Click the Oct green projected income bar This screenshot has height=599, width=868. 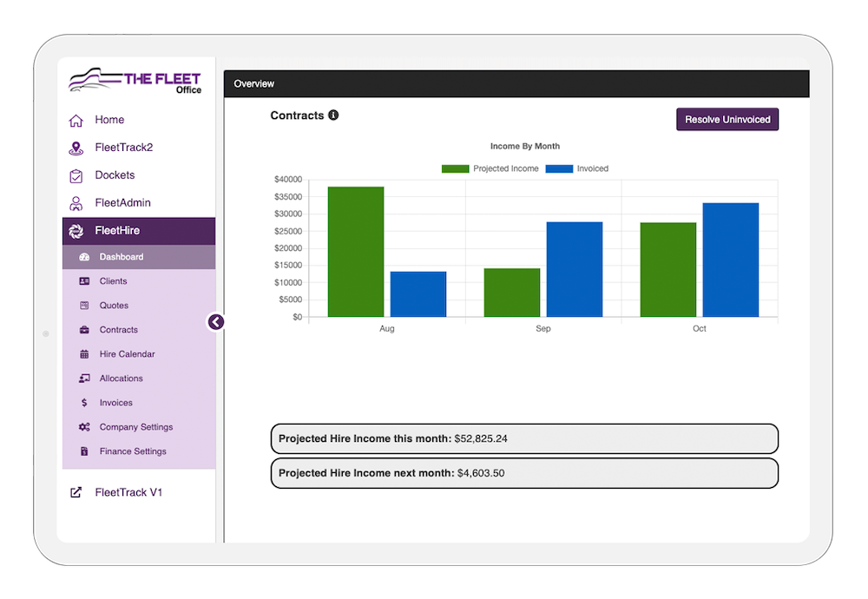tap(668, 270)
